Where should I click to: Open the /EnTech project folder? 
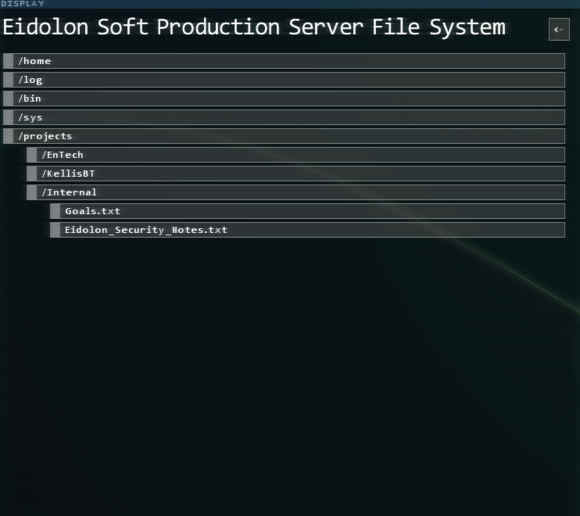[296, 155]
